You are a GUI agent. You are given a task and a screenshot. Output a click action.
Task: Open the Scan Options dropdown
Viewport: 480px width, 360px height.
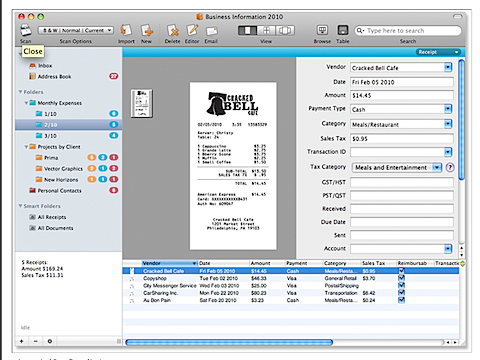pyautogui.click(x=76, y=30)
